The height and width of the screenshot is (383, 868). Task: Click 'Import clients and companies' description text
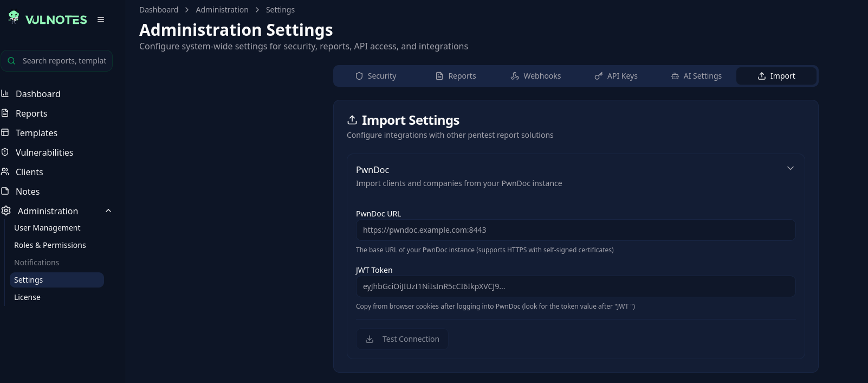coord(459,183)
